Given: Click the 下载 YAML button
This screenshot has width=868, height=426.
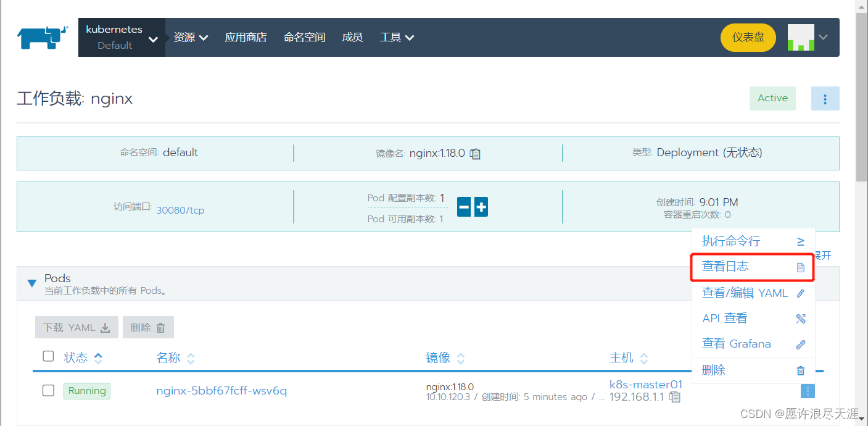Looking at the screenshot, I should point(76,327).
